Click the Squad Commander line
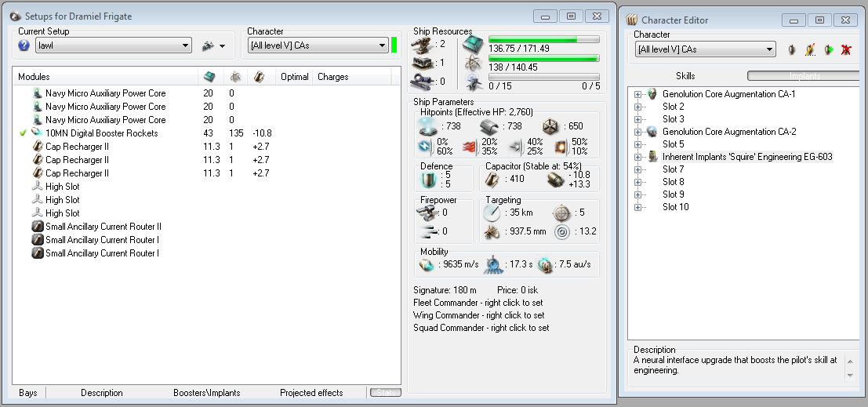This screenshot has height=407, width=868. pyautogui.click(x=481, y=328)
